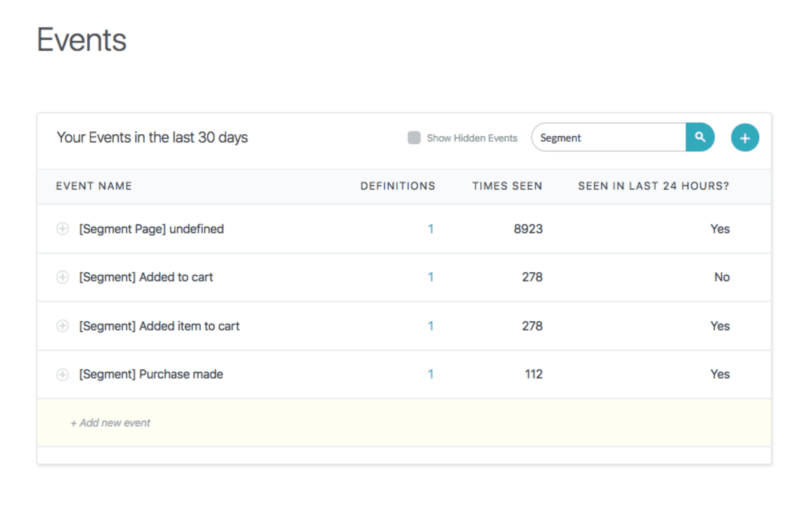
Task: Sort by the Times Seen column header
Action: point(507,186)
